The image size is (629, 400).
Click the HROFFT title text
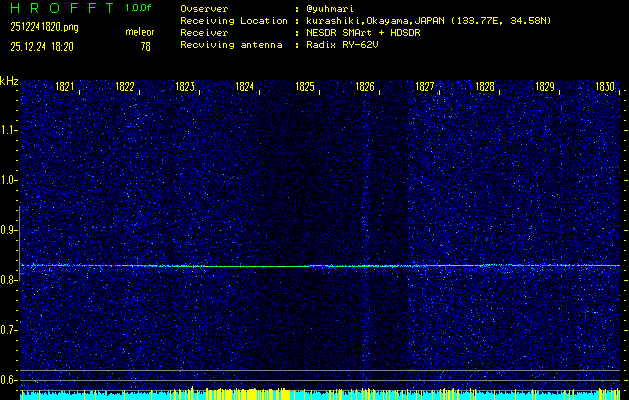[60, 8]
